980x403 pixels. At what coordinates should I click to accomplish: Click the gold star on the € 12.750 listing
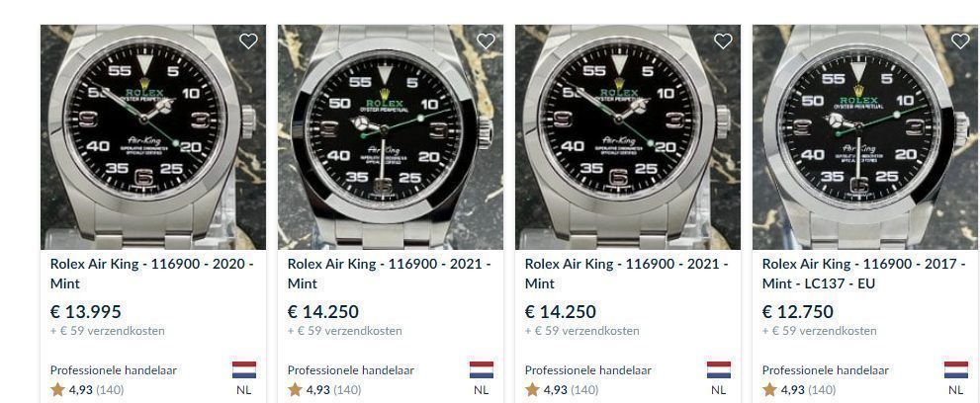(x=769, y=390)
